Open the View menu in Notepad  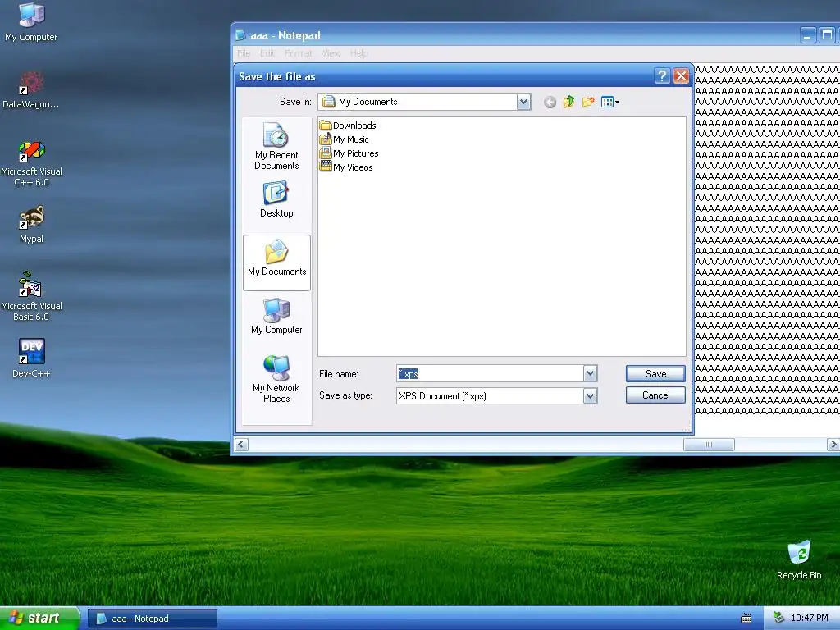[x=331, y=53]
